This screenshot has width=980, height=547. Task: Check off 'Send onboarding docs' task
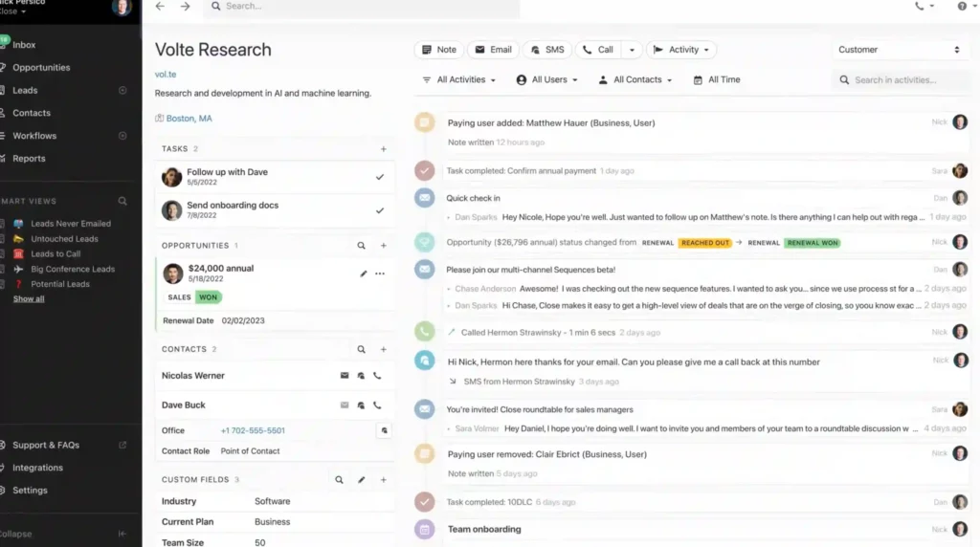click(380, 210)
